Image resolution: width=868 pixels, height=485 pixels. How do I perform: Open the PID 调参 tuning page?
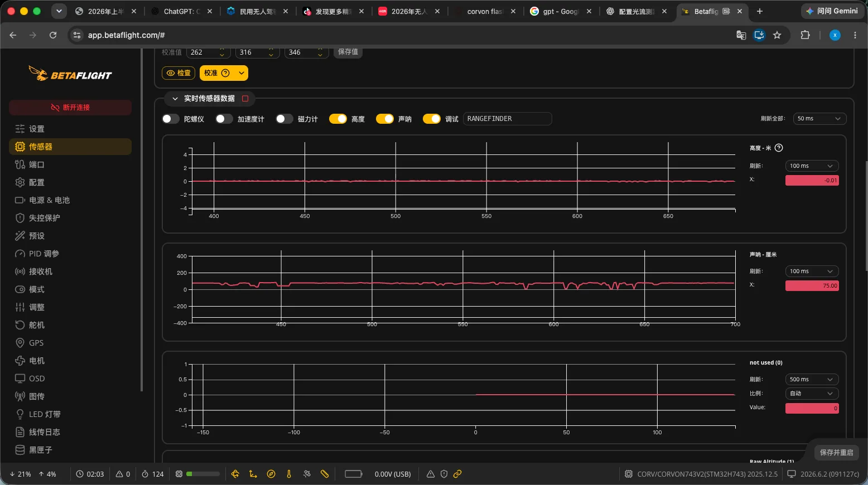(x=70, y=254)
